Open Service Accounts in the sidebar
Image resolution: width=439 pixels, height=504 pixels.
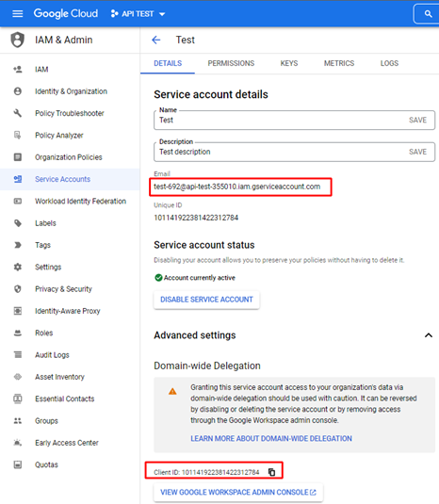coord(70,179)
